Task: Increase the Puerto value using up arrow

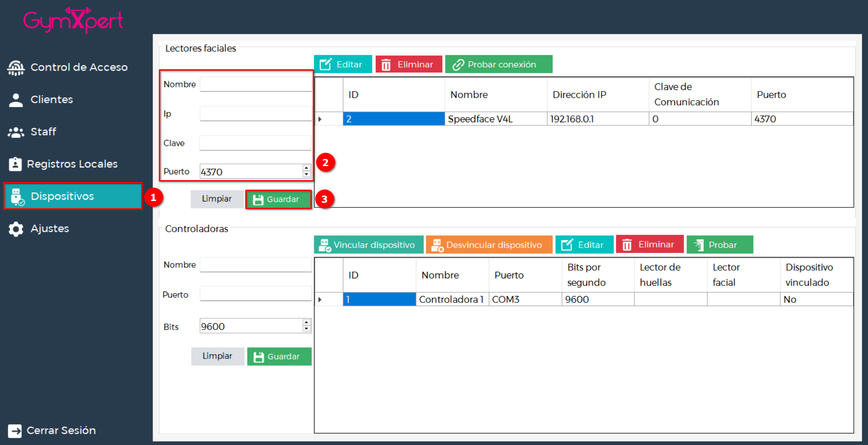Action: click(x=306, y=168)
